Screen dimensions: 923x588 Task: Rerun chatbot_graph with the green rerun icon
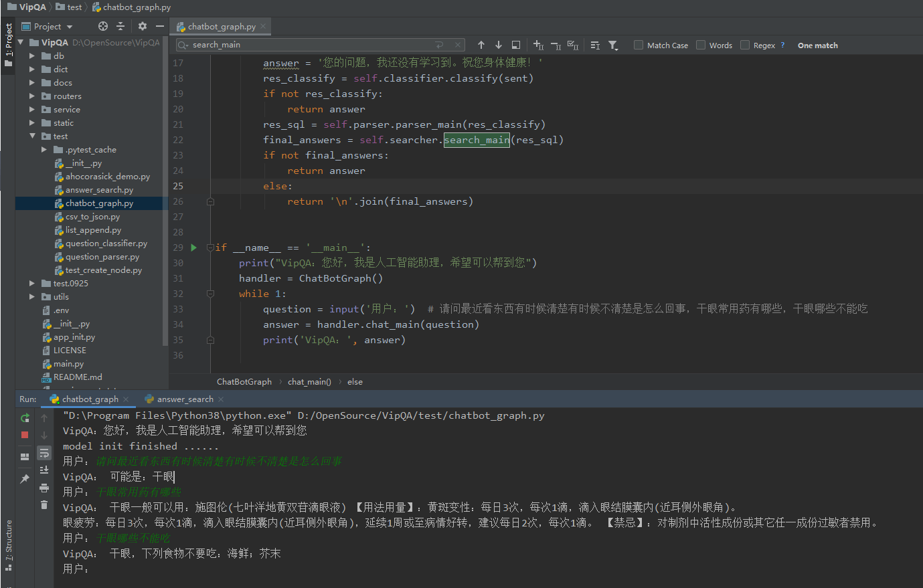pos(25,417)
